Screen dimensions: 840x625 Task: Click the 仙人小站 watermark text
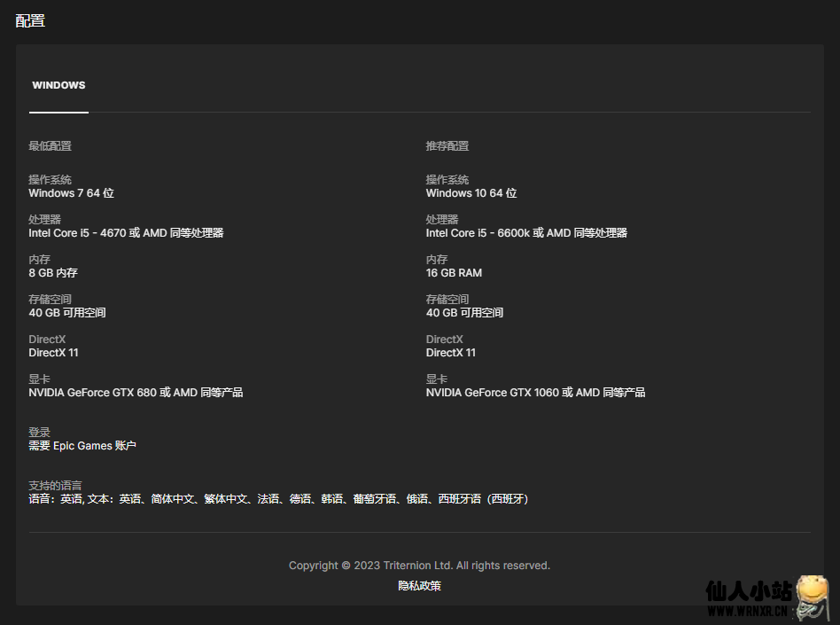pos(748,591)
